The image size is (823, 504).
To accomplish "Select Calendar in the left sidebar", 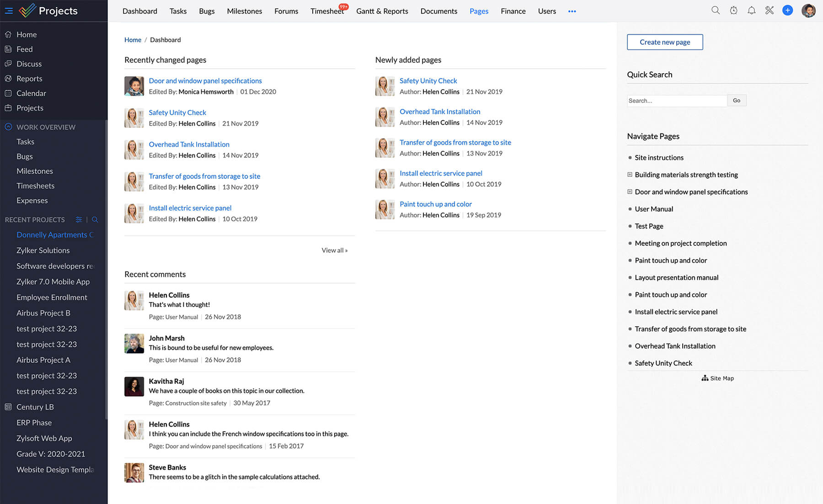I will [31, 93].
